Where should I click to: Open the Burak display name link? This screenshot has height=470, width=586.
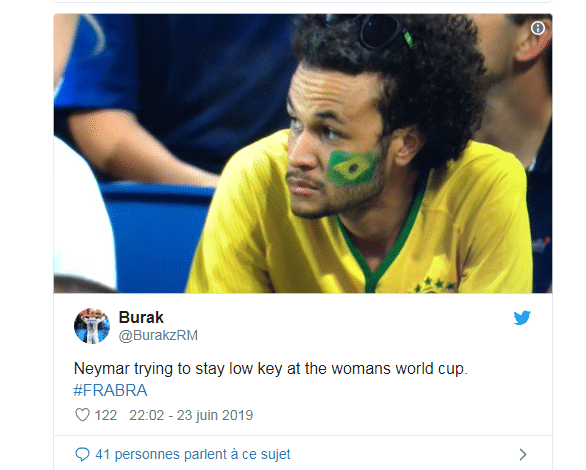click(x=141, y=318)
